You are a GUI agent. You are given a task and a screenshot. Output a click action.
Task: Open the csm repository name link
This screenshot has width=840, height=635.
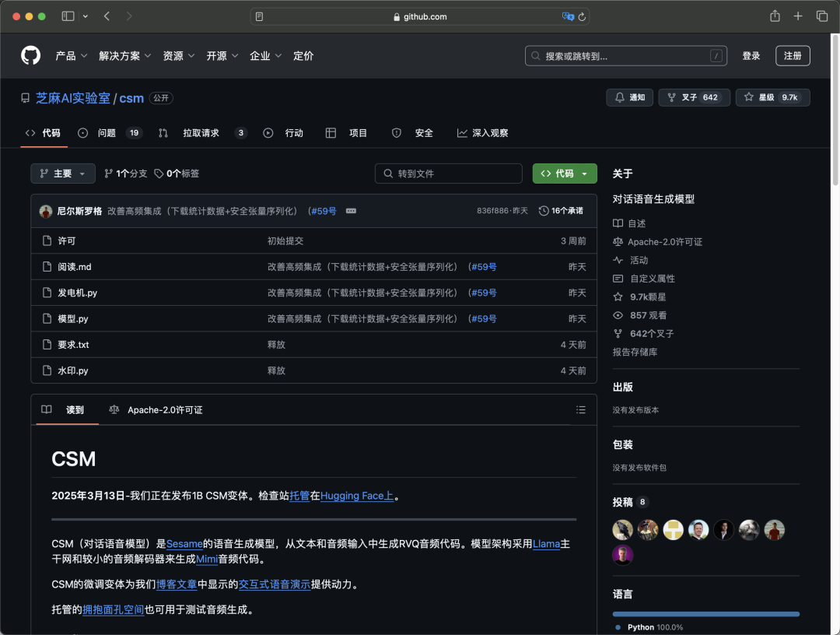pyautogui.click(x=131, y=99)
